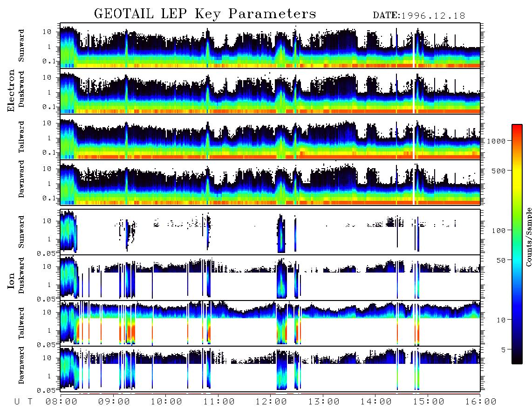
Task: Click inside the Ion Tailward spectrogram panel
Action: (x=270, y=323)
